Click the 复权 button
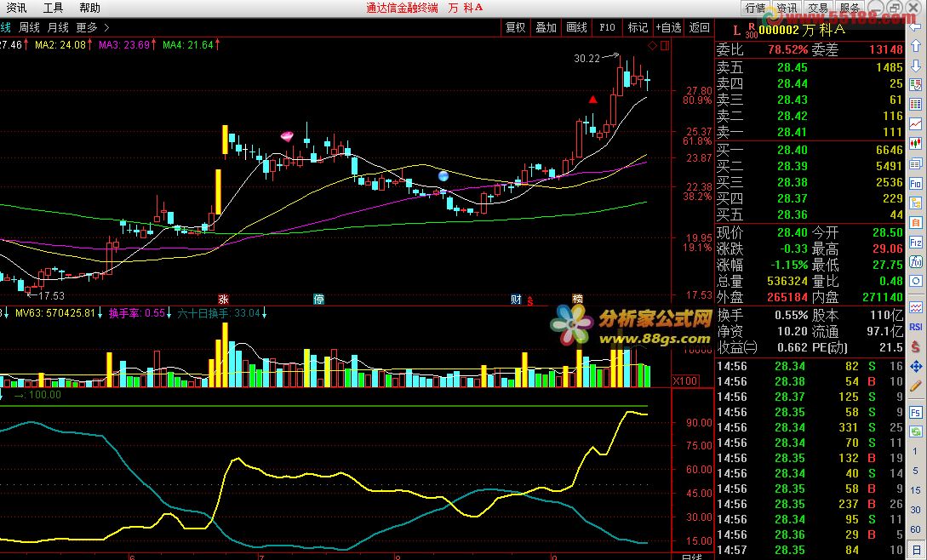This screenshot has height=560, width=927. tap(515, 27)
